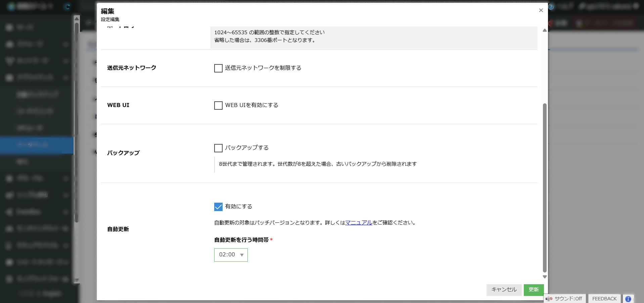The image size is (644, 303).
Task: Open the 02:00 time slot dropdown
Action: 231,255
